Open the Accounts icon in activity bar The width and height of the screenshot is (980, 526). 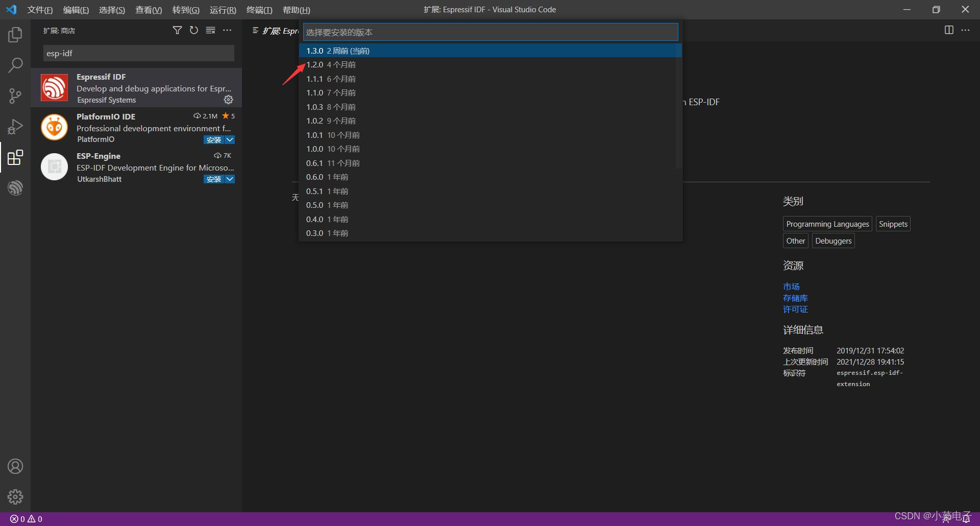point(15,466)
